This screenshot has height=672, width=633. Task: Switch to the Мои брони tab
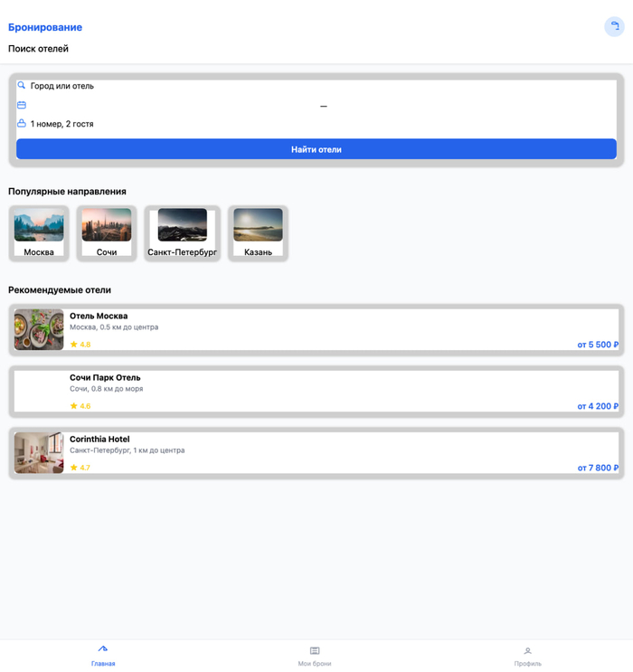click(x=315, y=657)
